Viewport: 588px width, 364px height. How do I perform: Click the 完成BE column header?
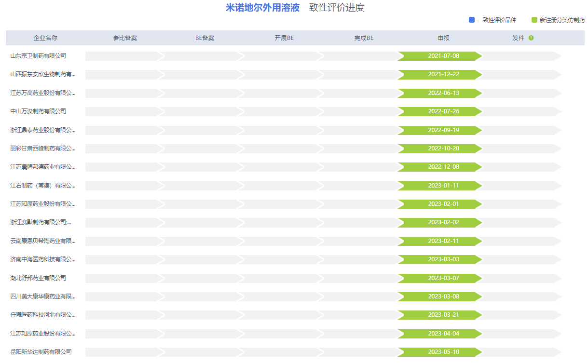click(364, 38)
